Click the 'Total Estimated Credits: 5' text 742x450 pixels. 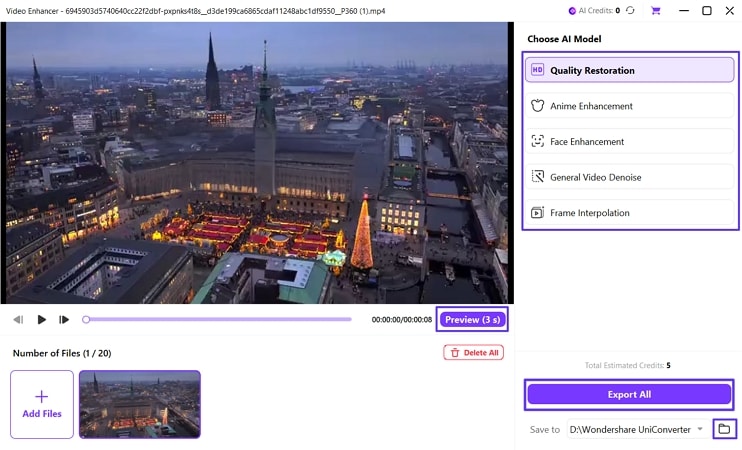pos(627,365)
